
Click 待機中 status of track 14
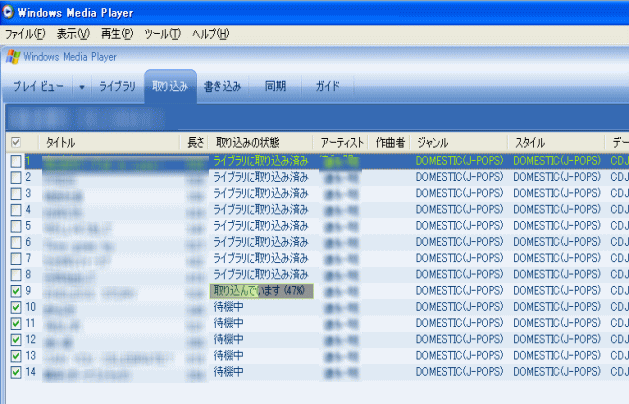[x=229, y=372]
